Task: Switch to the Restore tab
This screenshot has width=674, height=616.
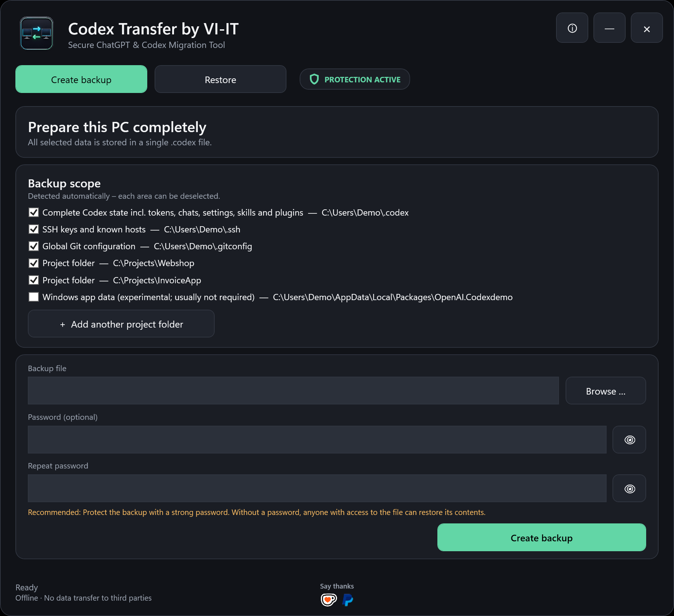Action: click(x=221, y=79)
